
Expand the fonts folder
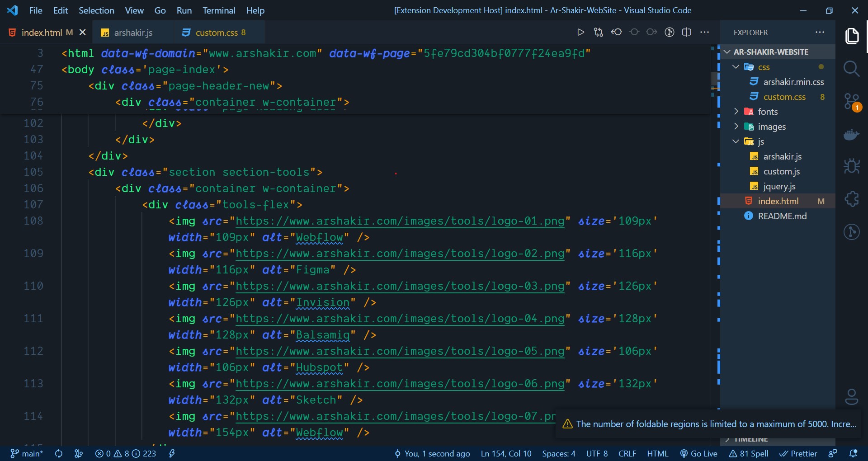736,112
